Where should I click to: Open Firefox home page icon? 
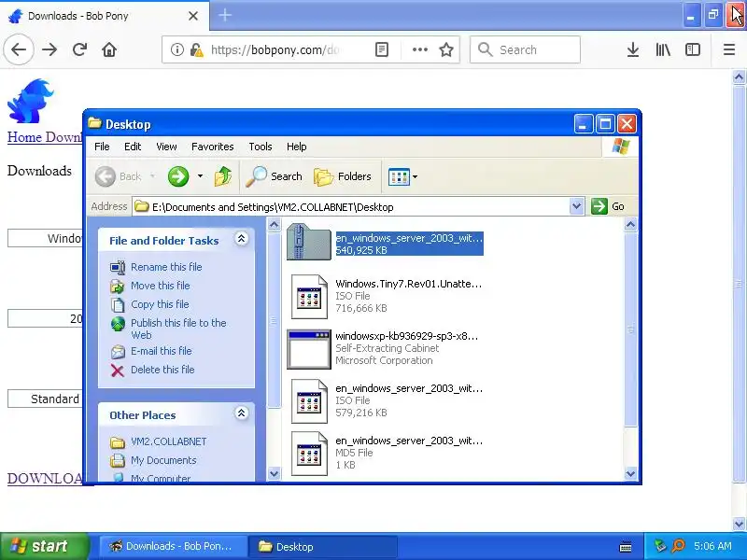coord(109,49)
